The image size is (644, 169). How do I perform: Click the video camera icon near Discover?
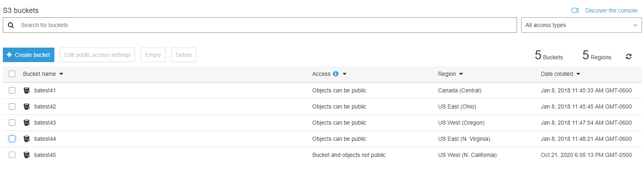point(575,10)
